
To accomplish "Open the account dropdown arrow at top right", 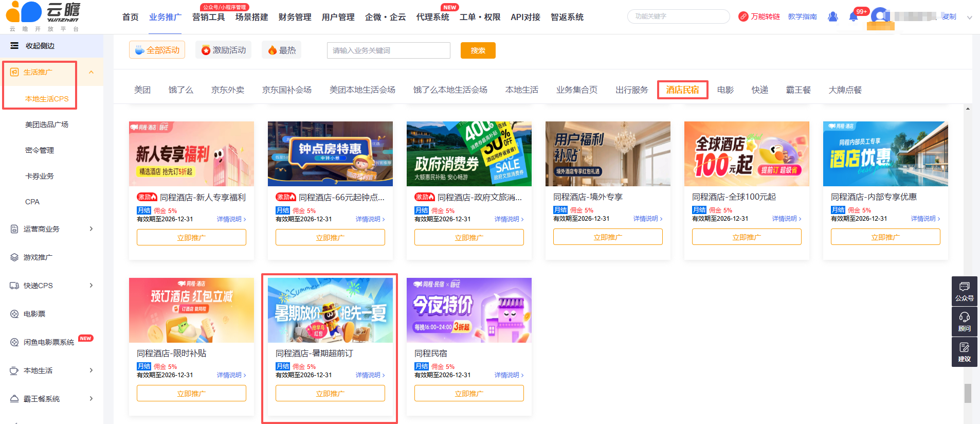I will click(969, 17).
